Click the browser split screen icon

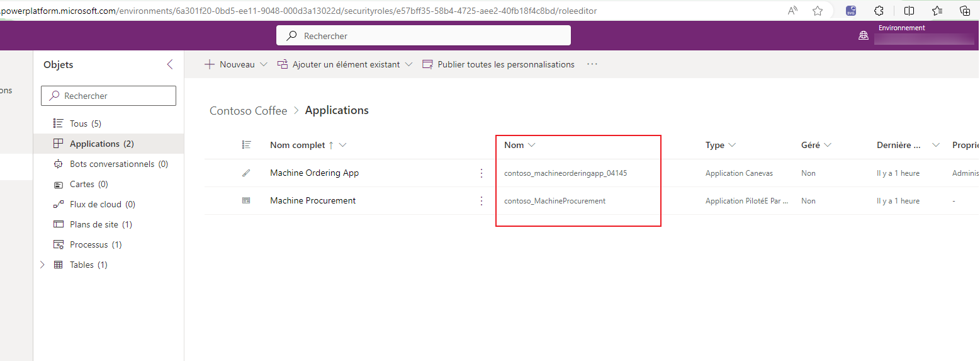909,10
